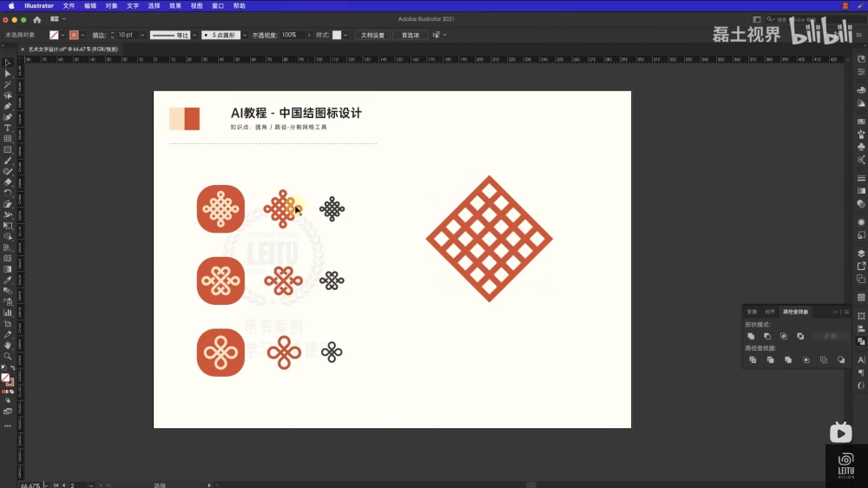The image size is (868, 488).
Task: Collapse Pathfinder panel with double-arrow
Action: (835, 312)
